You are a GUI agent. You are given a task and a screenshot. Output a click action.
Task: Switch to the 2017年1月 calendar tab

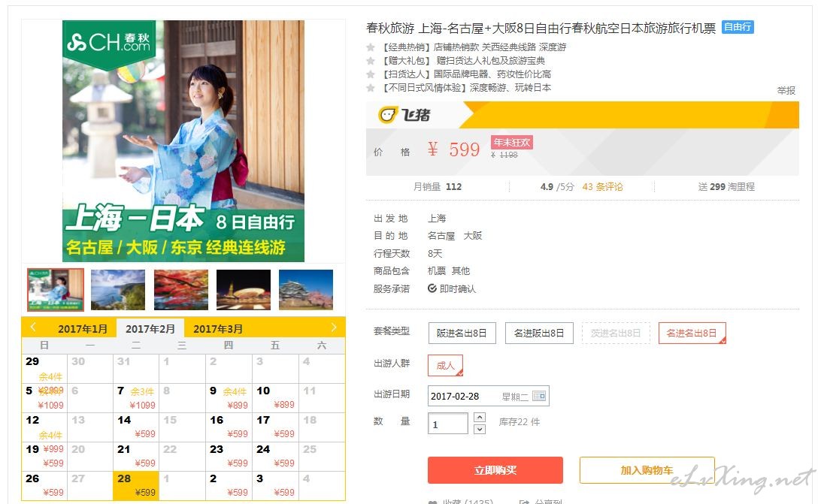tap(83, 329)
